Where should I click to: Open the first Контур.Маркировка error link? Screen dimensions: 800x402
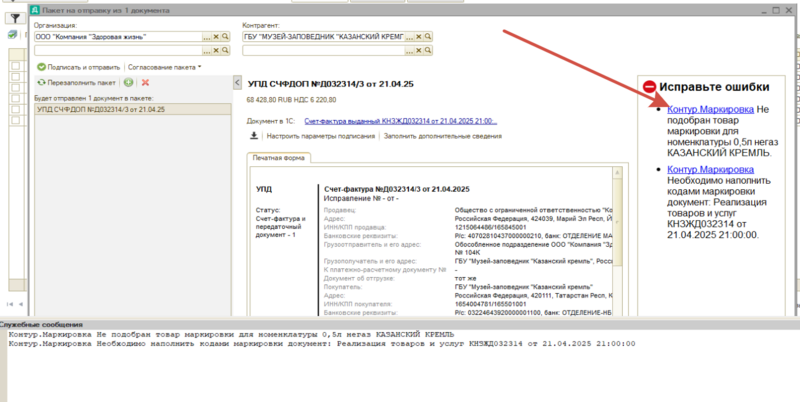(x=710, y=109)
